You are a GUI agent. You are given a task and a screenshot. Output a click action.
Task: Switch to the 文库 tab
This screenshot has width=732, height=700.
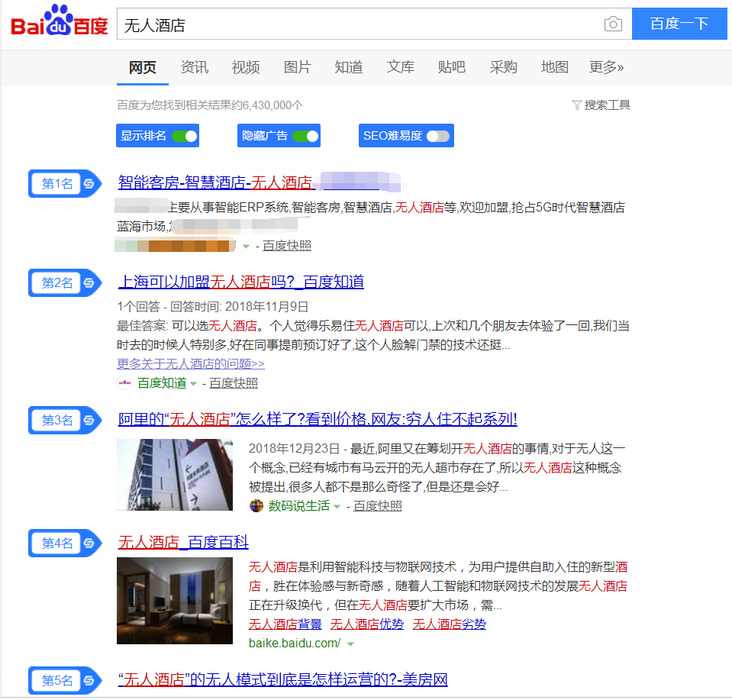coord(400,67)
